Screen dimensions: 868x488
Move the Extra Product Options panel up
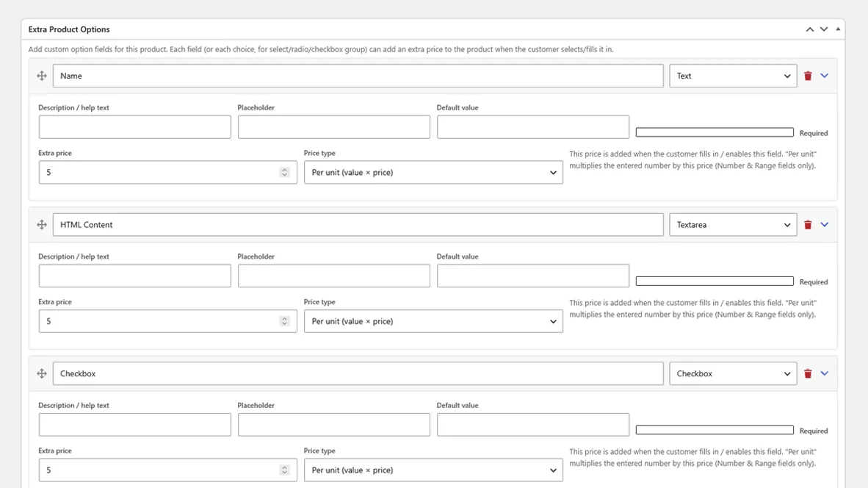pos(810,29)
